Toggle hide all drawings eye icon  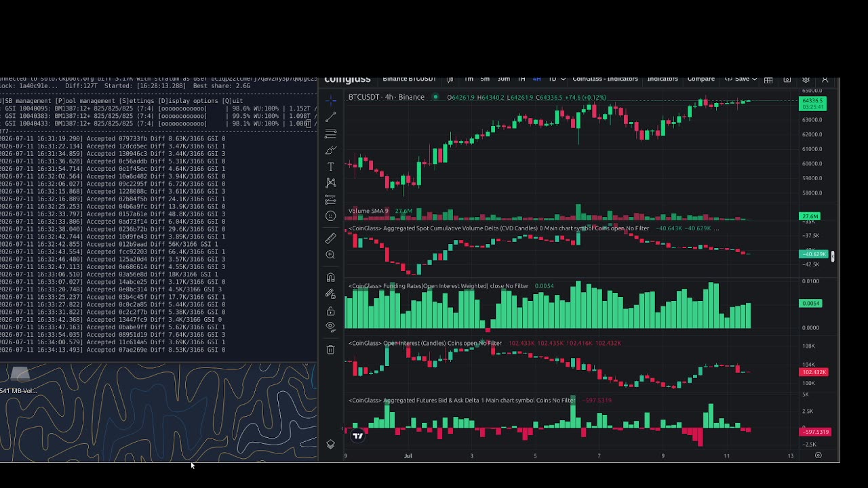tap(330, 326)
